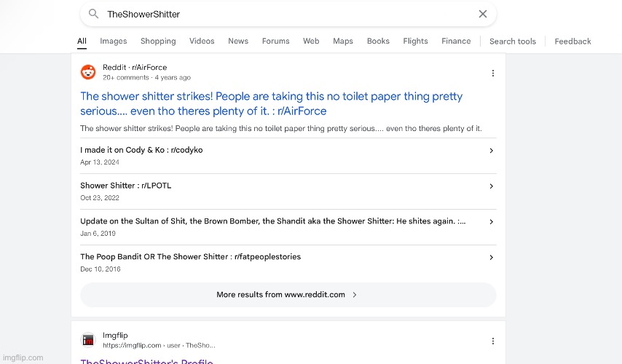622x364 pixels.
Task: Expand the 'Shower Shitter : r/LPOTL' chevron
Action: (492, 186)
